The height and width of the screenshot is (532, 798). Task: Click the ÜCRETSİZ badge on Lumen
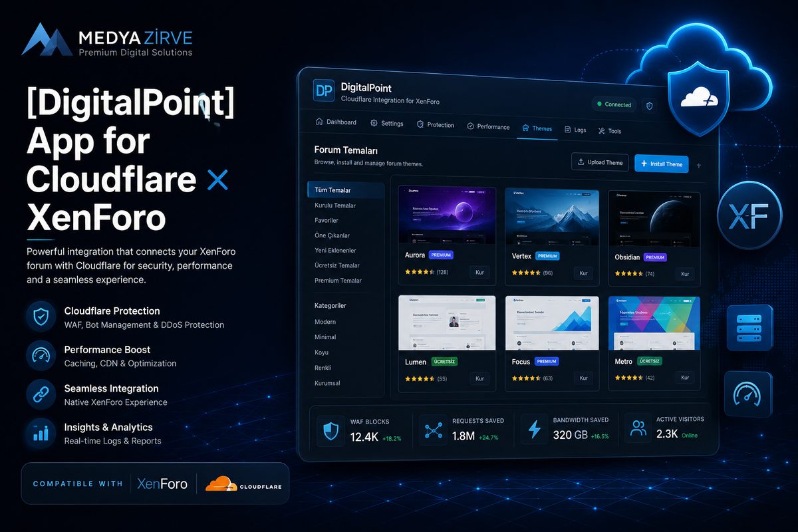(x=445, y=362)
